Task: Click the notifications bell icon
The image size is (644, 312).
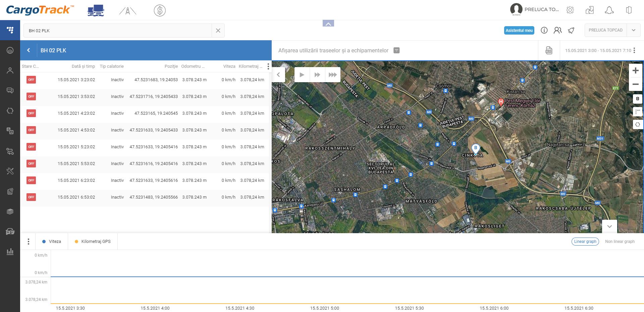Action: click(609, 10)
